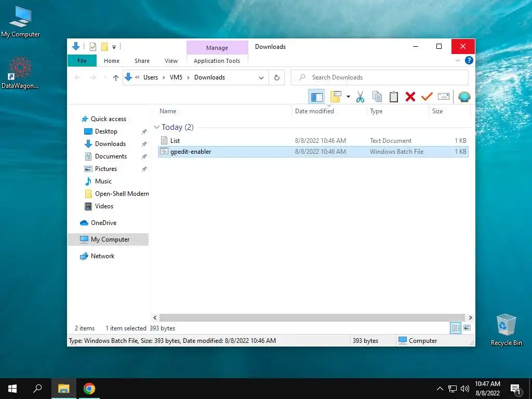This screenshot has width=532, height=399.
Task: Open the Application Tools tab
Action: [x=217, y=61]
